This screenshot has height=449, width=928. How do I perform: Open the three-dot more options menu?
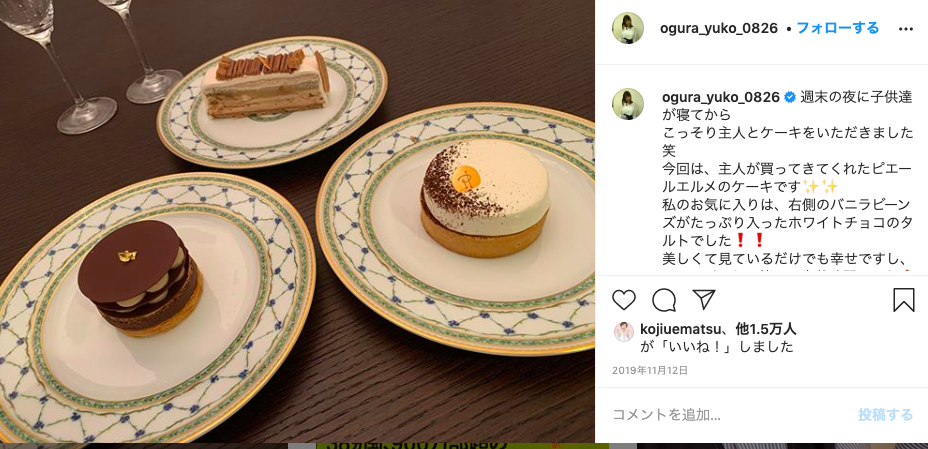point(906,28)
